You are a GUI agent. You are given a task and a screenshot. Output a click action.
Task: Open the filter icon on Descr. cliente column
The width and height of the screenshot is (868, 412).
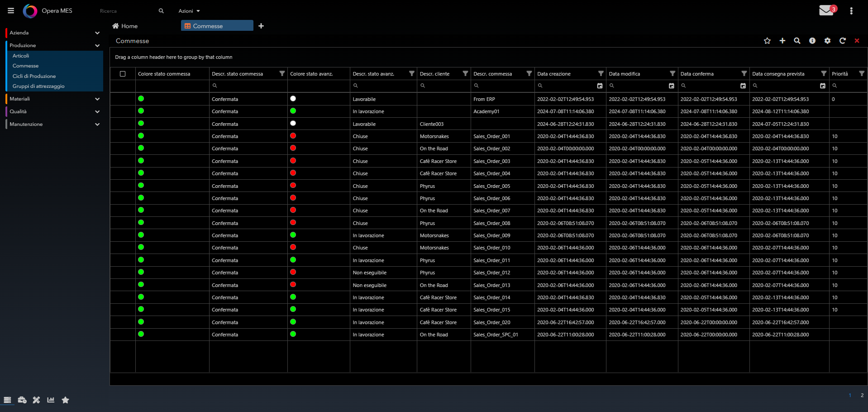pos(465,74)
